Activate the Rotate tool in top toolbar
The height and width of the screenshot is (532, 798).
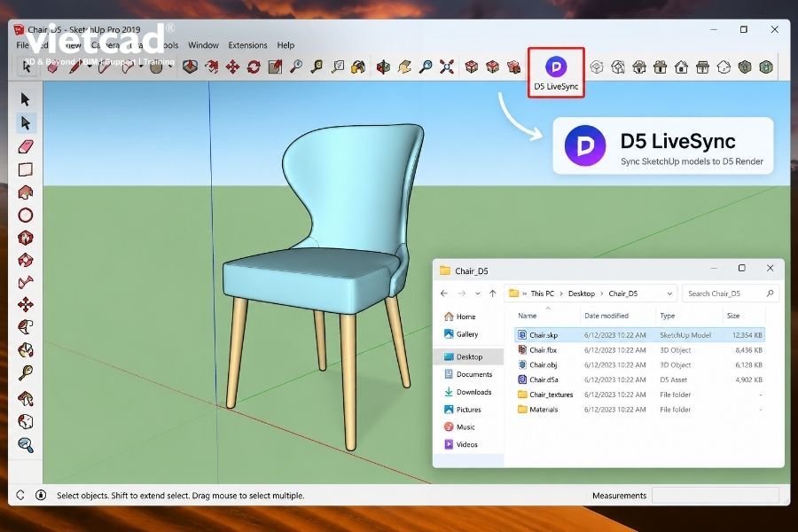pos(254,66)
